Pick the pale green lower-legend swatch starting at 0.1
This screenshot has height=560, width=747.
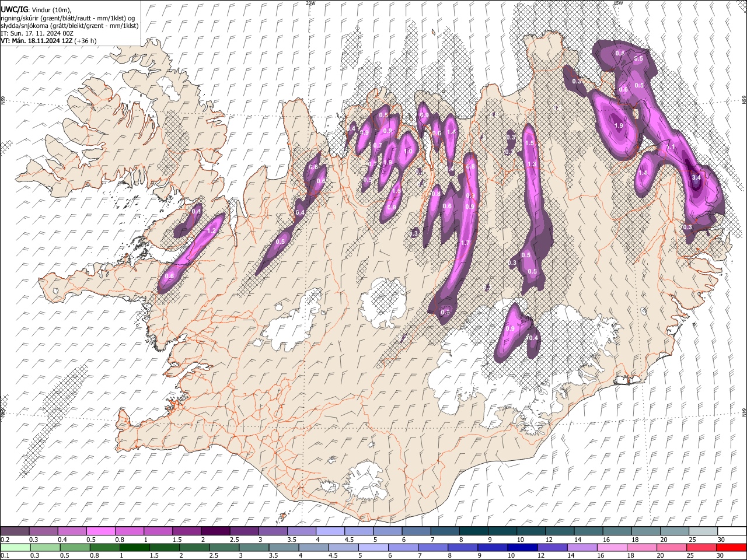pos(15,547)
